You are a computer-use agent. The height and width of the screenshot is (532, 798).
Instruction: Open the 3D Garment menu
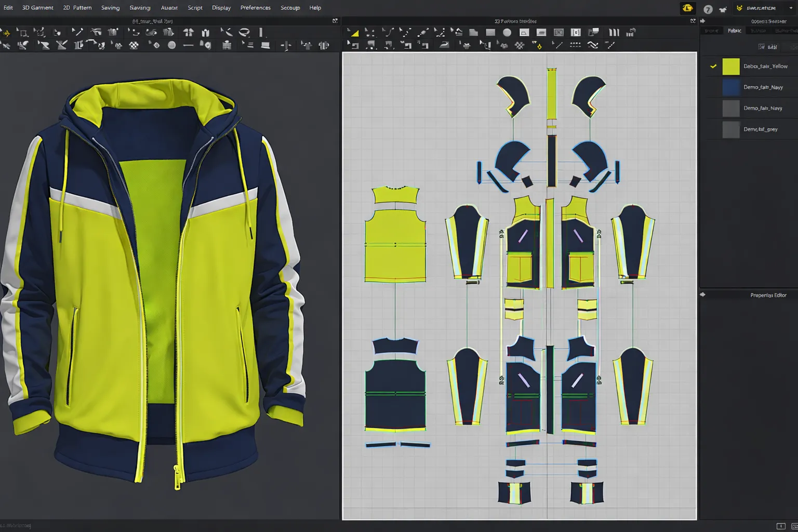point(37,8)
